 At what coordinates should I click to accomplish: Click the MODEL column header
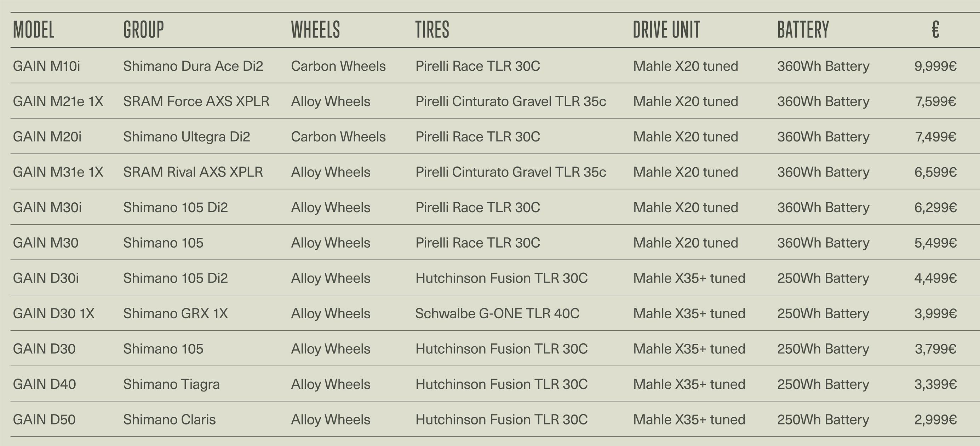[34, 30]
